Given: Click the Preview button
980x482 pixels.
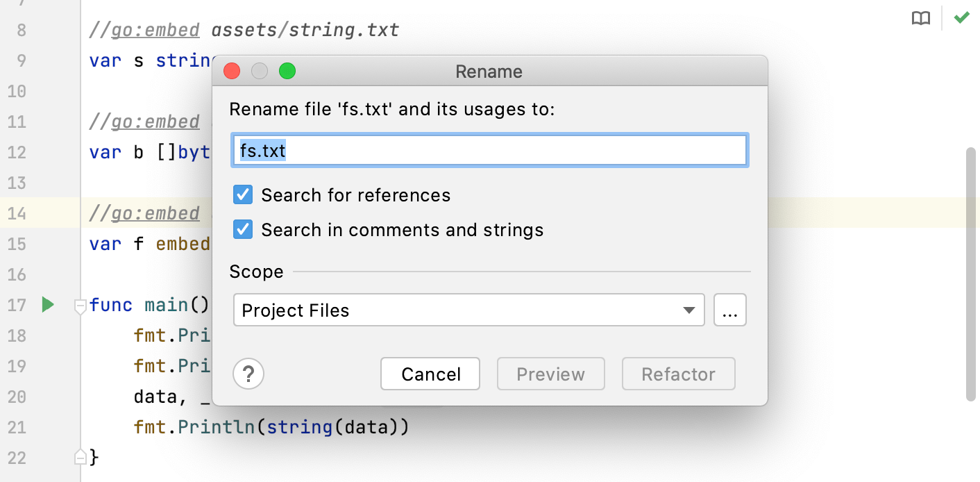Looking at the screenshot, I should pos(550,374).
